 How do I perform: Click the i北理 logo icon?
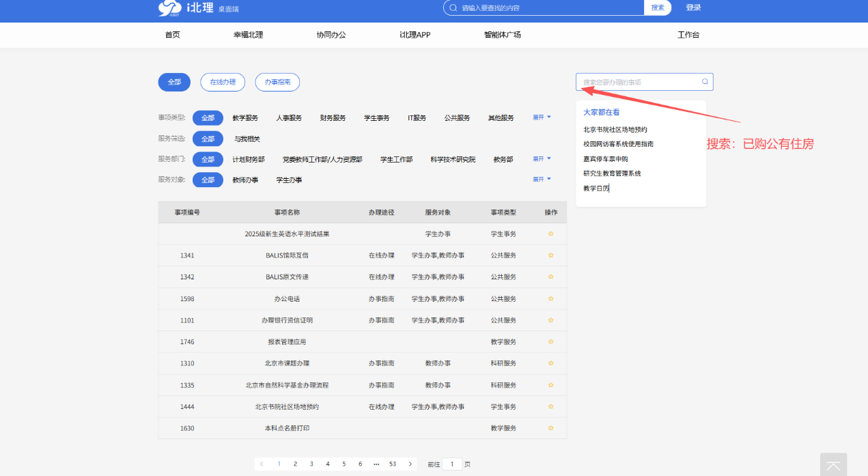tap(171, 8)
